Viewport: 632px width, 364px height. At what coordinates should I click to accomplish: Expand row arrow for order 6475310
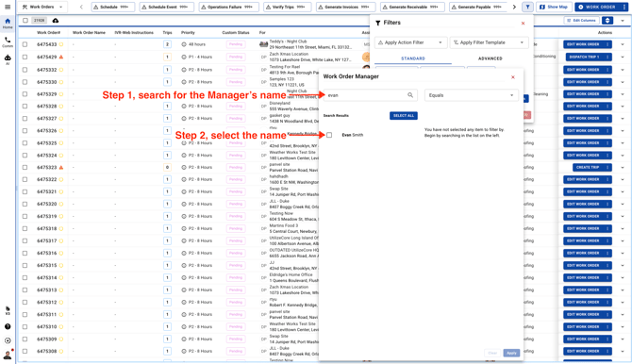pos(623,326)
